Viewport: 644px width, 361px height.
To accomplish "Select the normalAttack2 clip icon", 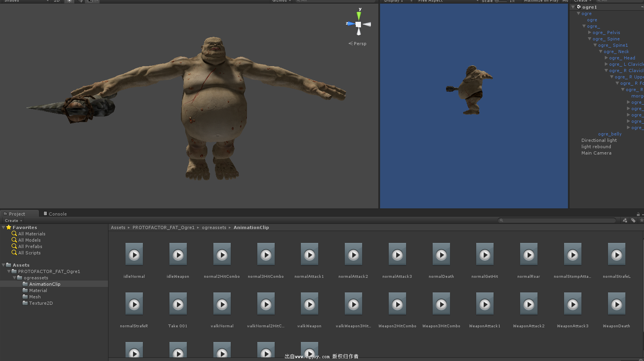I will click(x=353, y=254).
